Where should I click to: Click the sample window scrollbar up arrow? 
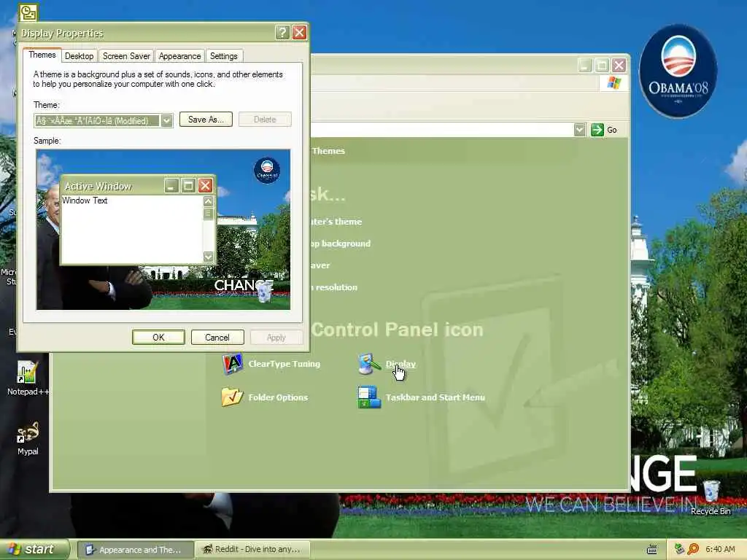pyautogui.click(x=208, y=201)
